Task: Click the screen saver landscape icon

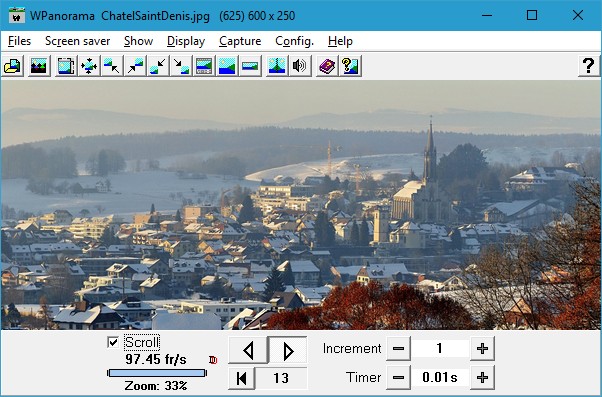Action: 39,66
